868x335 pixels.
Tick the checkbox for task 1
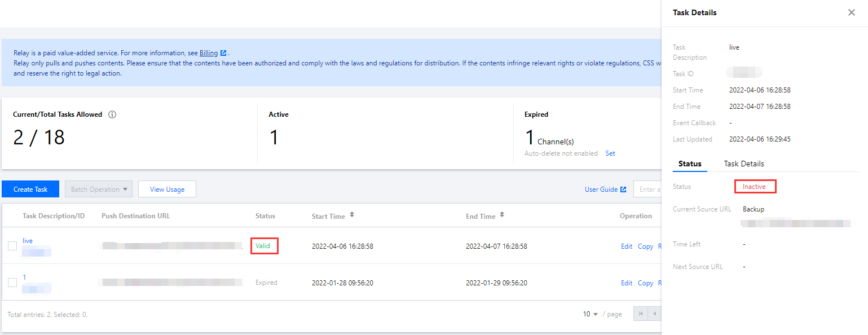click(12, 283)
